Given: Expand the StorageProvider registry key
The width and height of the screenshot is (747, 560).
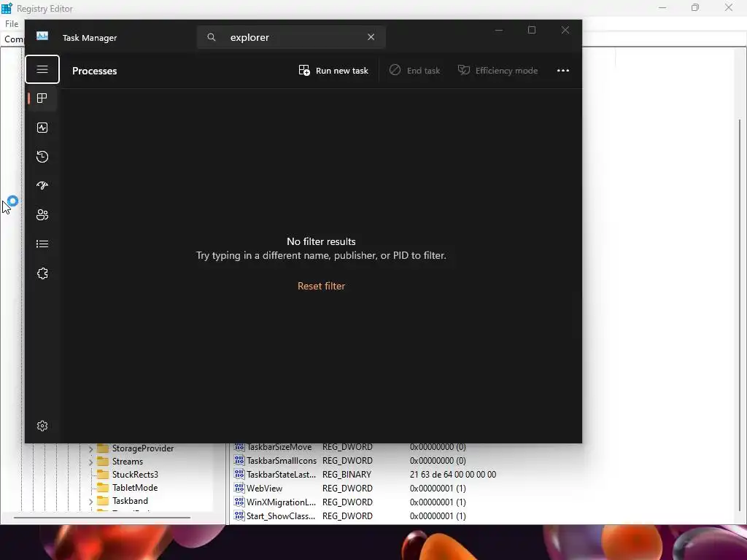Looking at the screenshot, I should click(91, 448).
